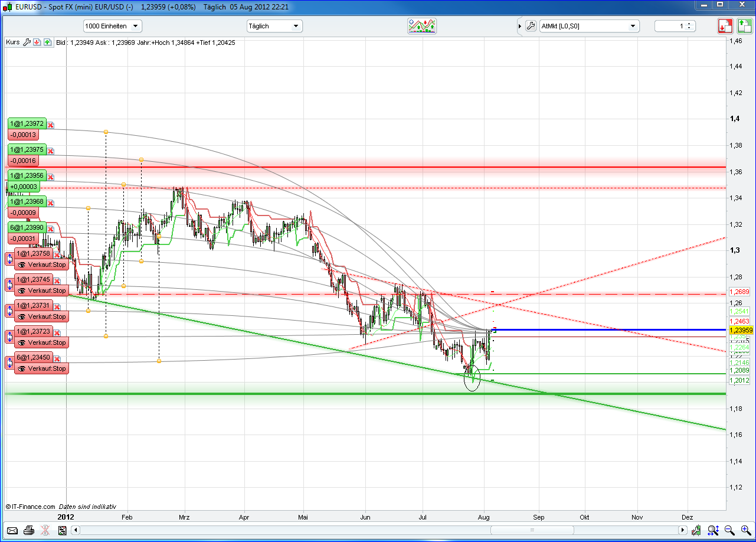756x542 pixels.
Task: Click the green up arrow next to Kurs
Action: tap(47, 43)
